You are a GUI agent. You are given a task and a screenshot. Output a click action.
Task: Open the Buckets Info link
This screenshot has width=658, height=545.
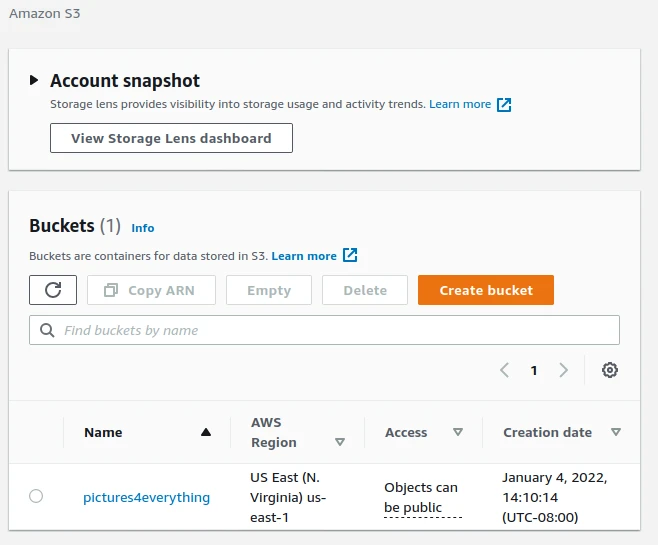[143, 228]
